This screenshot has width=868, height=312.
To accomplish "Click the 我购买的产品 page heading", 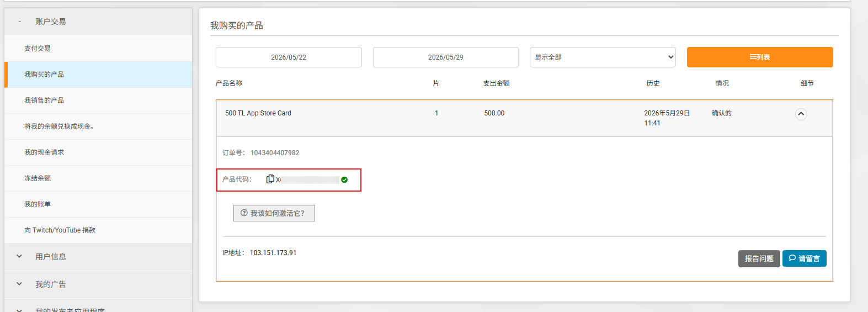I will 237,25.
